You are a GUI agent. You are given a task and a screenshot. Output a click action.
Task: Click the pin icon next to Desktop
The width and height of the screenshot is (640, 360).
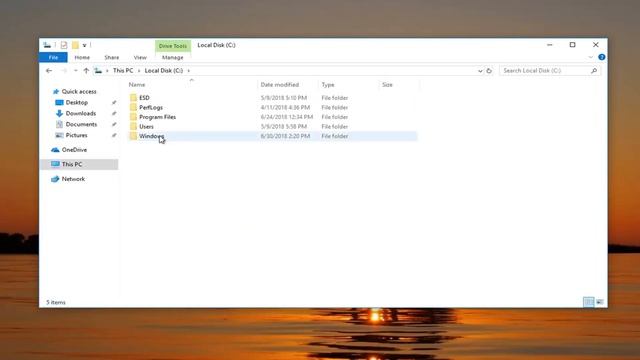click(x=114, y=102)
